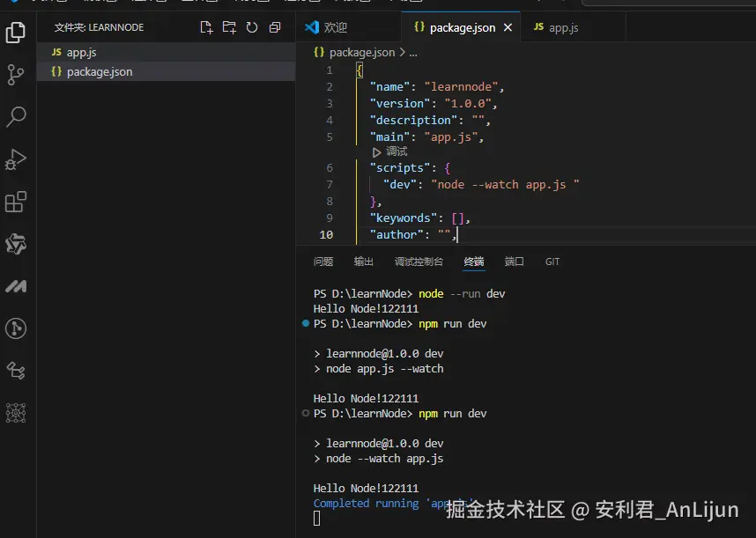Click the 调试 debug code lens
The height and width of the screenshot is (538, 756).
[x=390, y=151]
